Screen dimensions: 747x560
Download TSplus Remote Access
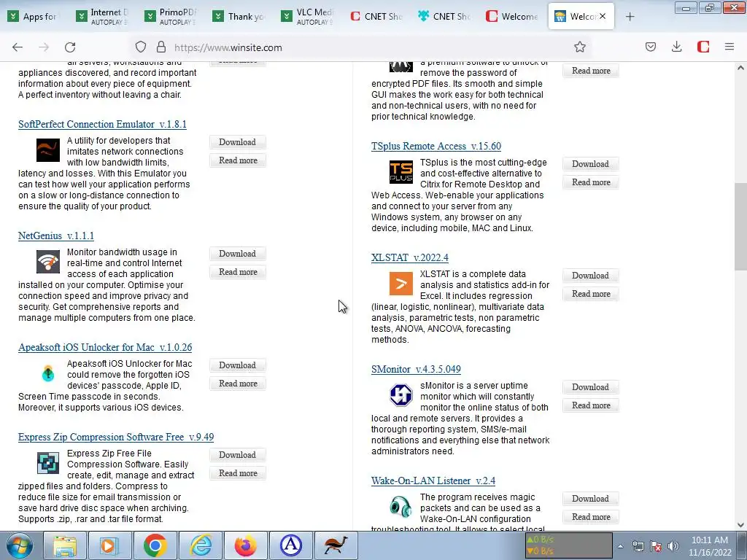tap(591, 164)
